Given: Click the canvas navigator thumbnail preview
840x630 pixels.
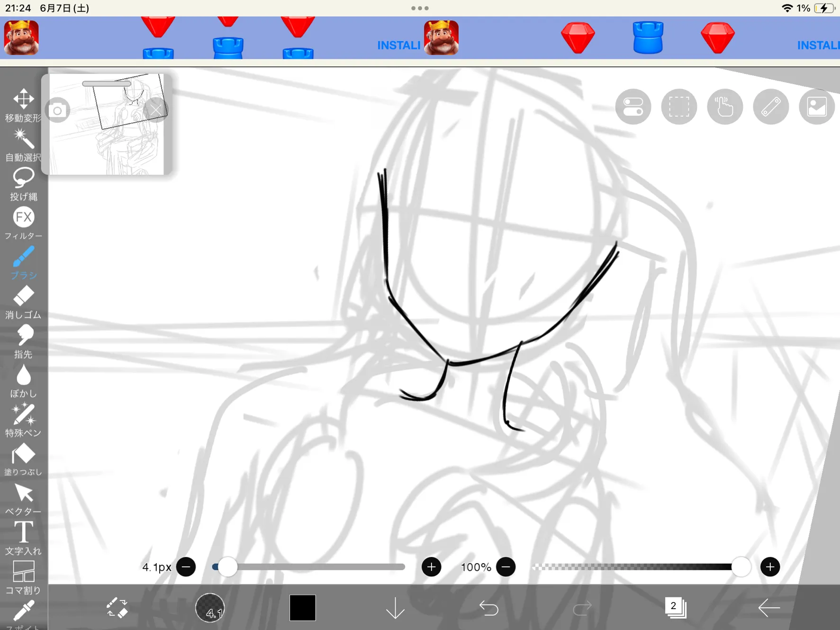Looking at the screenshot, I should 107,124.
